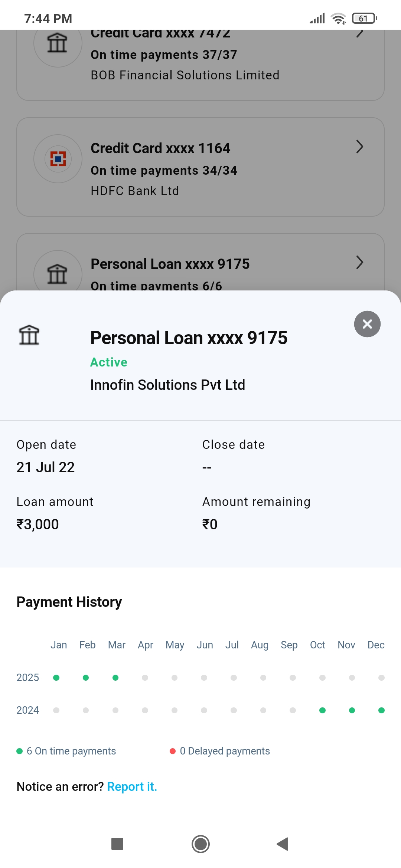Tap the 6 On time payments legend
The height and width of the screenshot is (868, 401).
click(x=67, y=751)
